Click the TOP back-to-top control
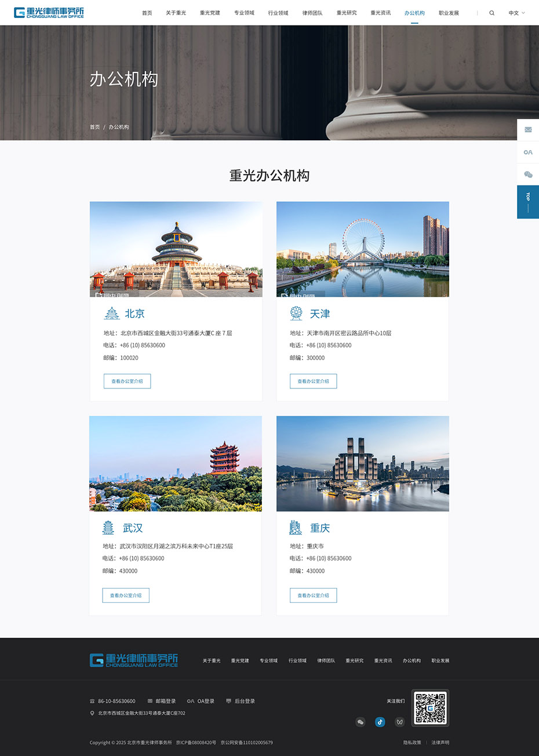The height and width of the screenshot is (756, 539). coord(528,201)
